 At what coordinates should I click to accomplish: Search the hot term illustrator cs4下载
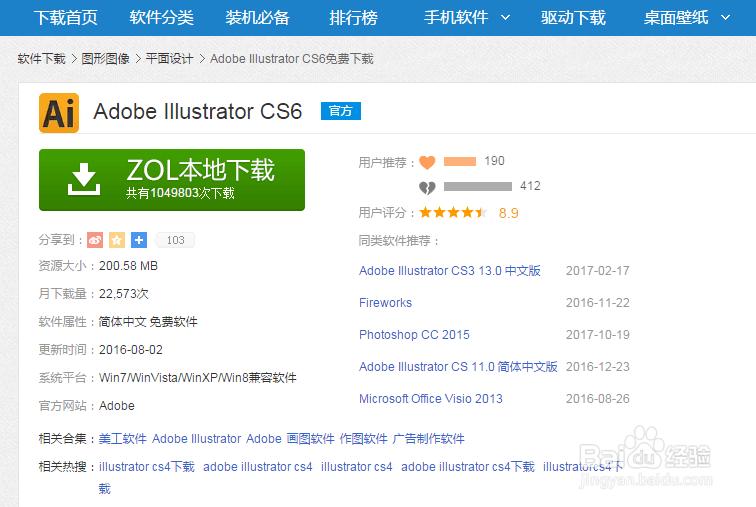coord(147,467)
